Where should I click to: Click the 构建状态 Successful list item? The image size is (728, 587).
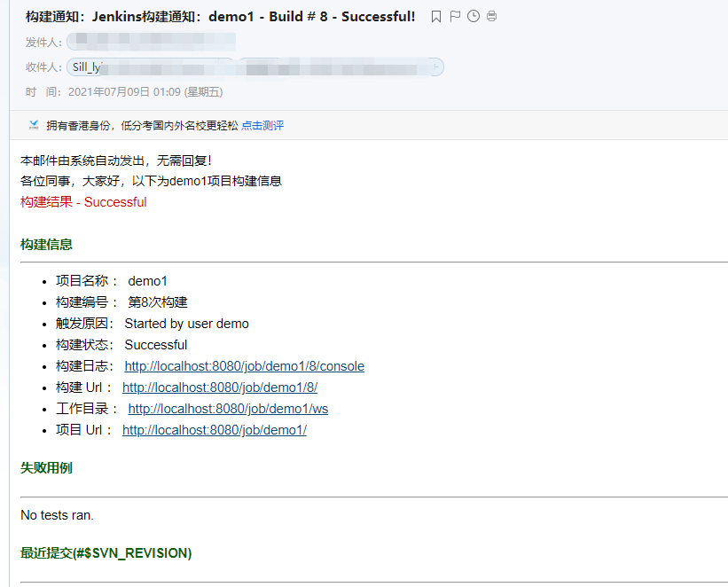click(x=121, y=345)
